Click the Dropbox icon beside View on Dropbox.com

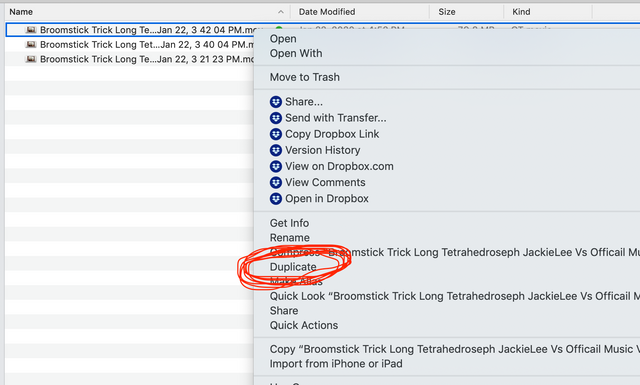pyautogui.click(x=276, y=166)
